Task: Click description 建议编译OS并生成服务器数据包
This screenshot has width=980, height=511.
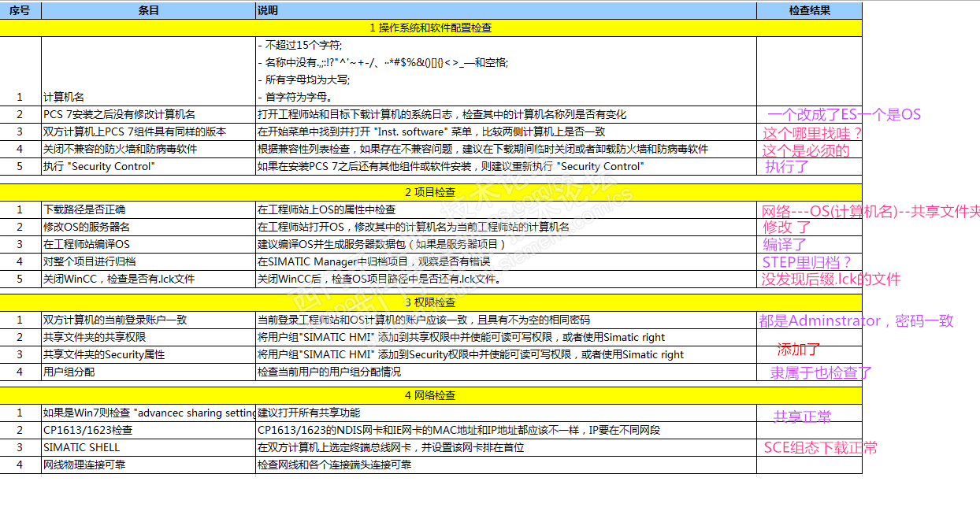Action: click(x=381, y=244)
